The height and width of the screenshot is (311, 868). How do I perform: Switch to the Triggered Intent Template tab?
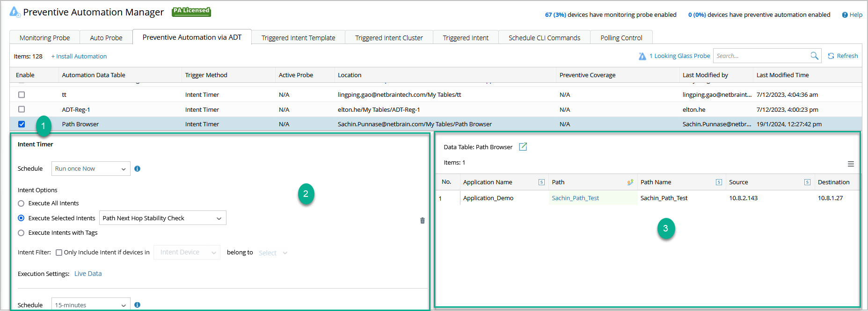(x=298, y=38)
